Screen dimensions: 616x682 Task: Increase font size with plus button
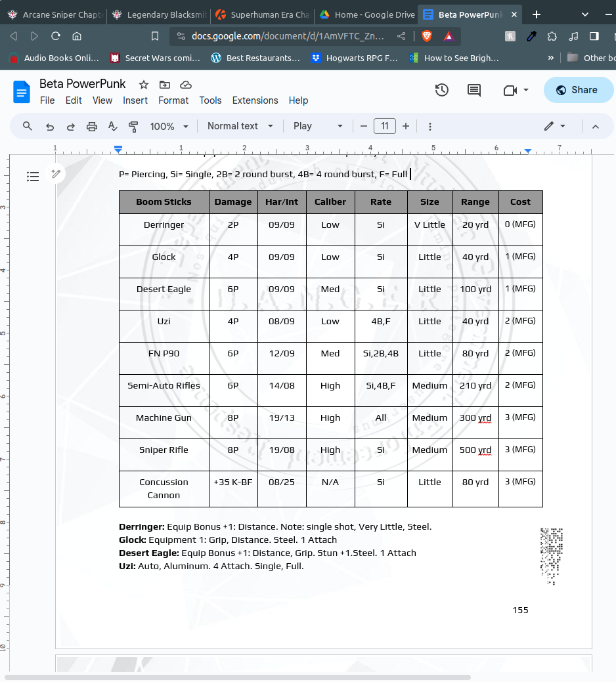tap(406, 126)
